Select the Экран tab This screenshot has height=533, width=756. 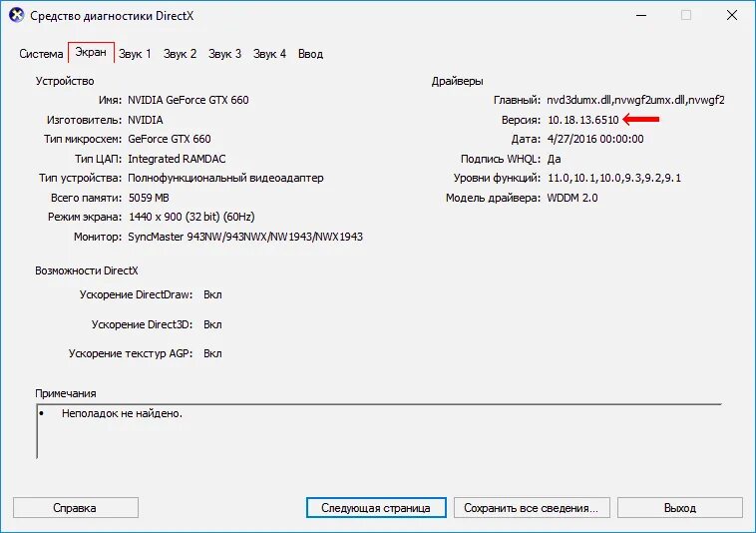coord(91,52)
